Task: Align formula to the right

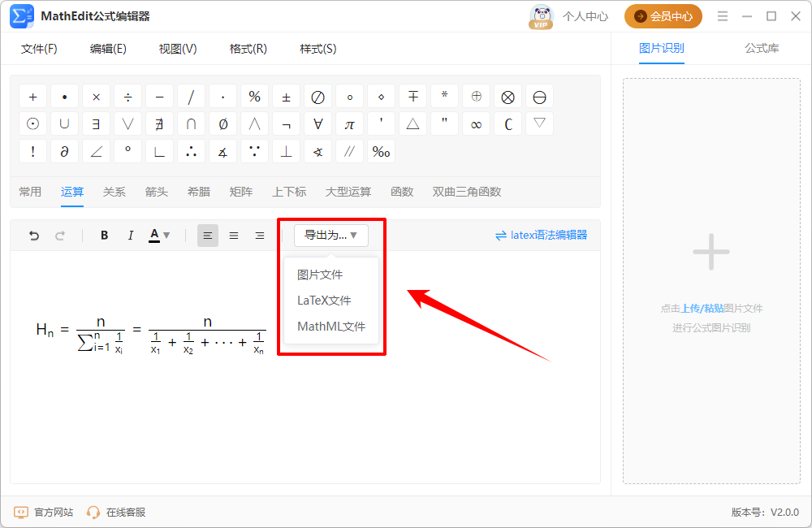Action: (x=260, y=236)
